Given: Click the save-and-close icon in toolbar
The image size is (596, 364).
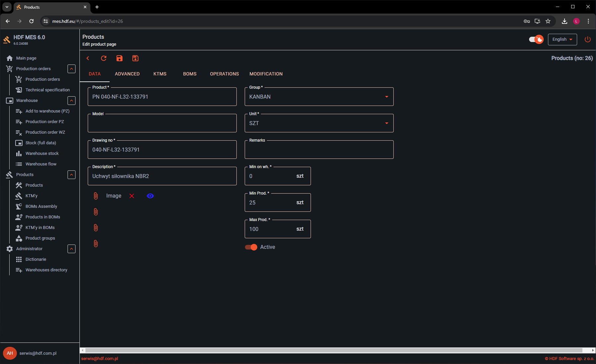Looking at the screenshot, I should tap(135, 58).
